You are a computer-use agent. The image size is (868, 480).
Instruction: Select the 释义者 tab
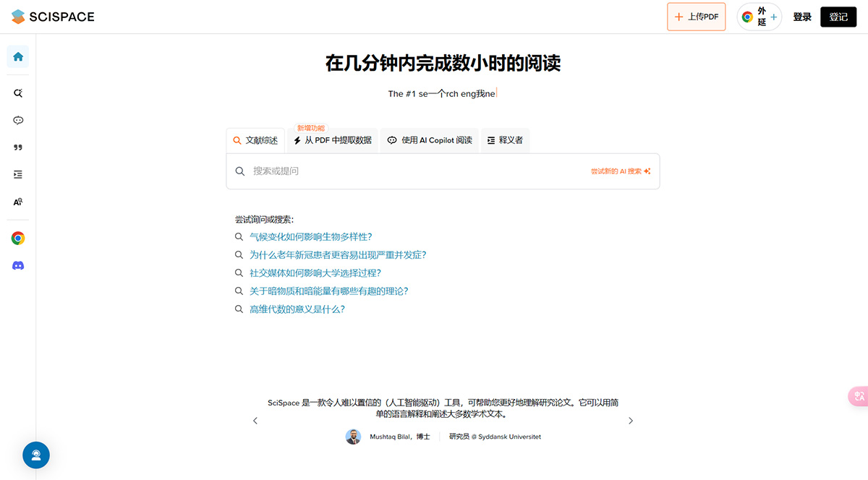pos(505,140)
